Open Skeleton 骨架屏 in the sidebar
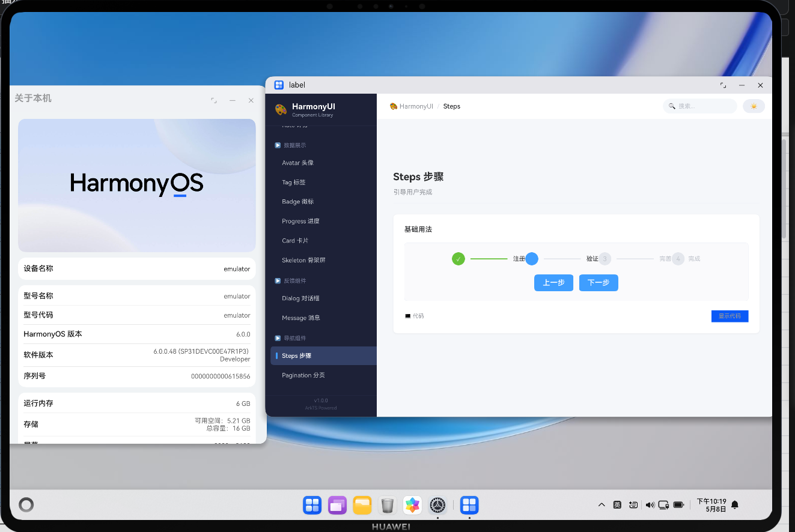 (323, 261)
